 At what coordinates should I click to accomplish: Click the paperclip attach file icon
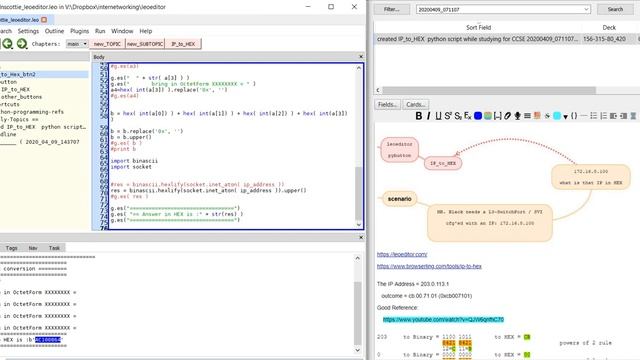click(x=507, y=116)
